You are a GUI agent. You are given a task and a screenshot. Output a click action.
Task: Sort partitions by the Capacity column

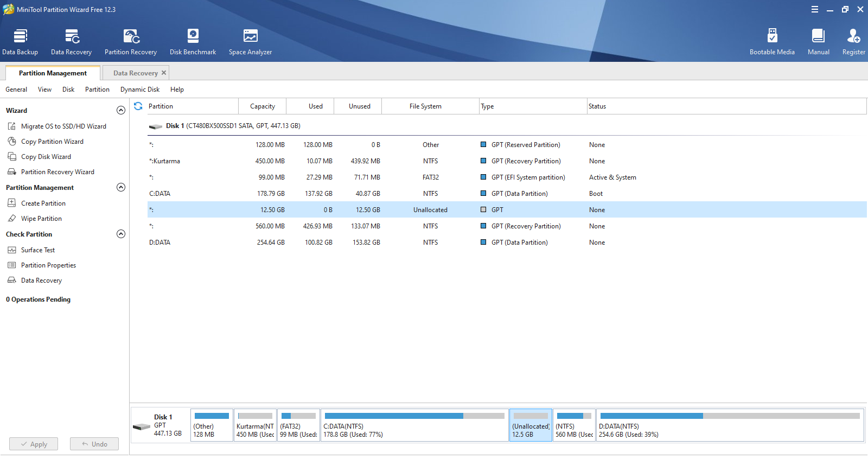263,106
